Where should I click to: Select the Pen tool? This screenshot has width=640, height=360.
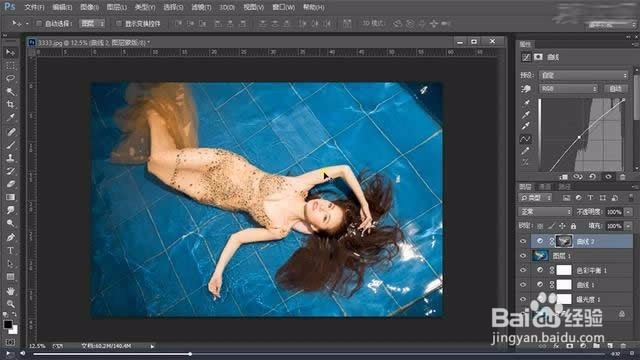click(11, 237)
